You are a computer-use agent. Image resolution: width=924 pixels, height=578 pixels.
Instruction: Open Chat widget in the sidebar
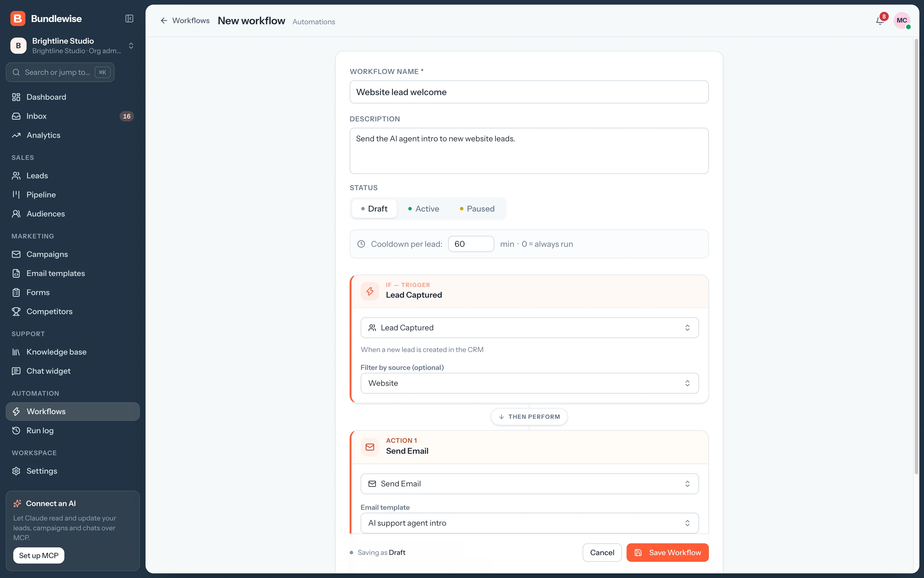pyautogui.click(x=72, y=371)
